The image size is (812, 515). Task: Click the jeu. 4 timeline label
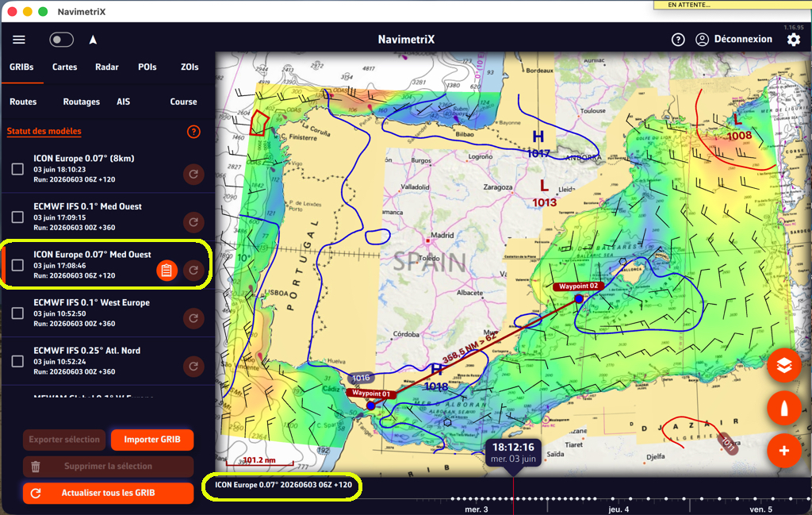[x=619, y=509]
